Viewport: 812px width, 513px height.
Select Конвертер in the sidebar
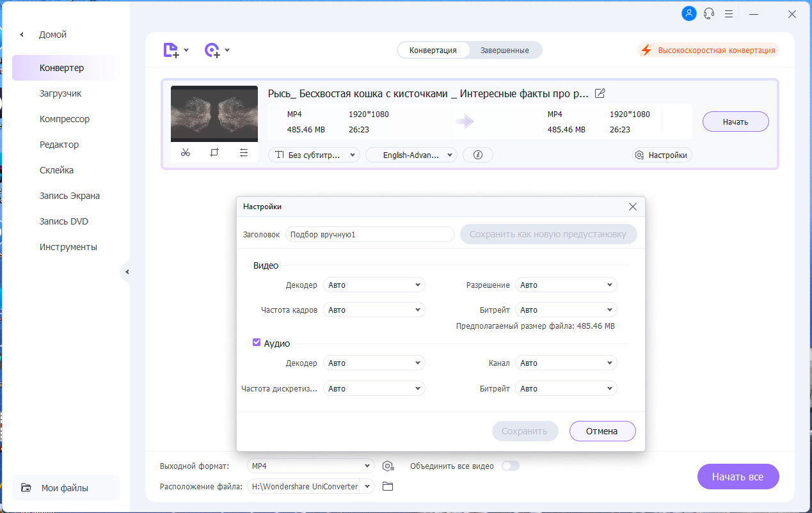(65, 68)
